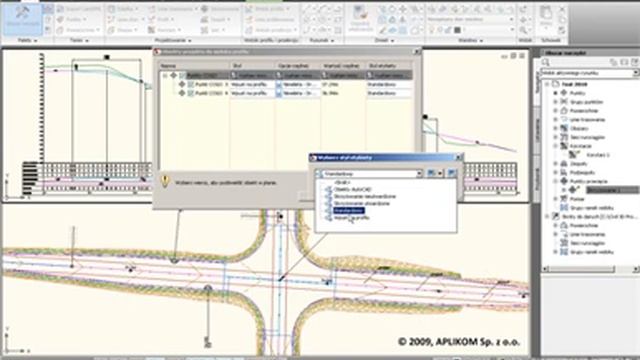Click the Styl column header in the dialog

pos(253,66)
